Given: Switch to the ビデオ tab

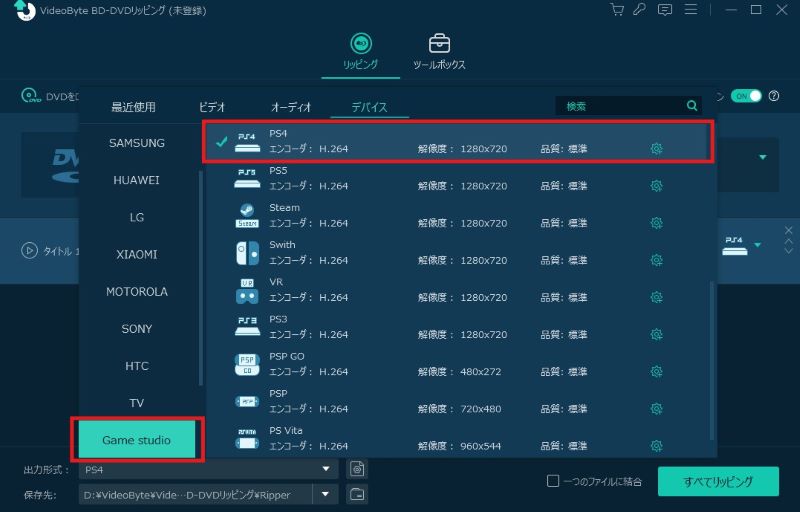Looking at the screenshot, I should pos(212,107).
